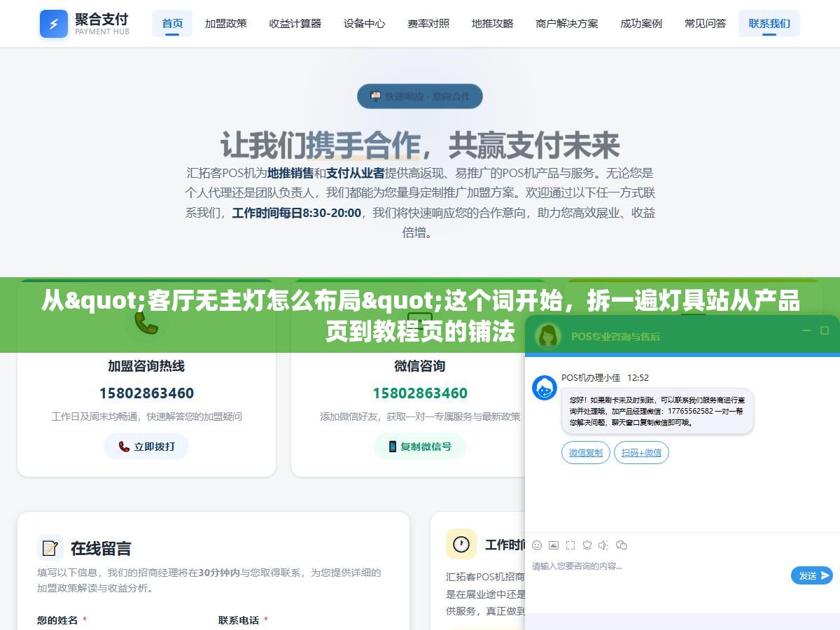Click the 扫码+微信 link in chat
Viewport: 840px width, 630px height.
(641, 452)
